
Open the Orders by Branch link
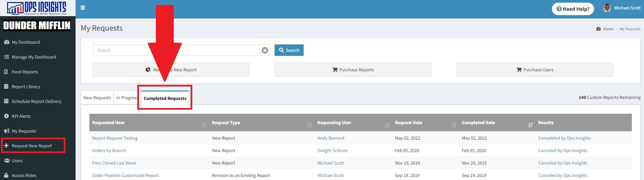[109, 150]
